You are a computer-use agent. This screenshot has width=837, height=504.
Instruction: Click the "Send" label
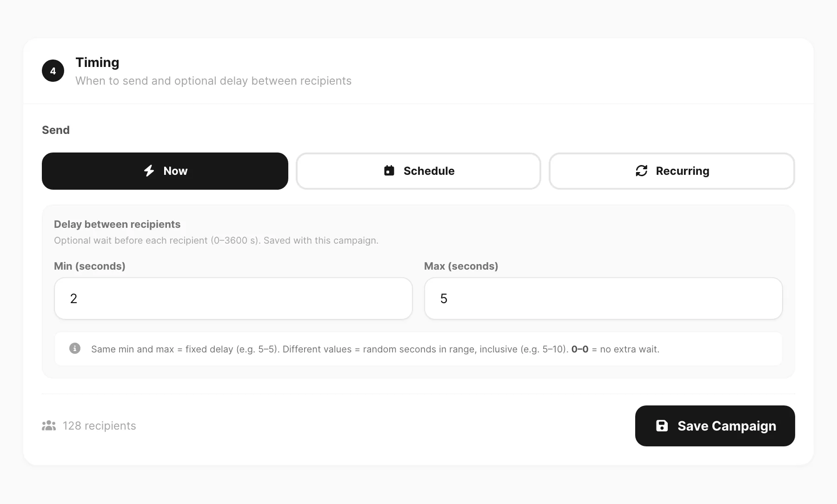pyautogui.click(x=56, y=130)
